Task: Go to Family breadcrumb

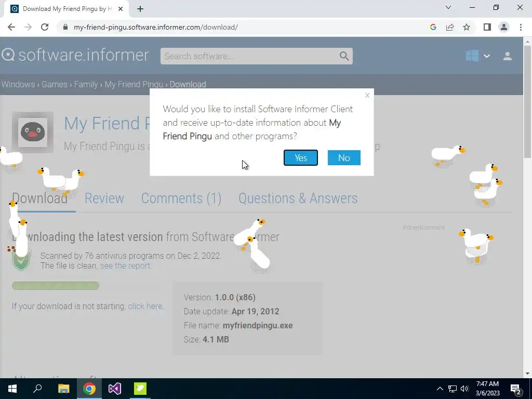Action: click(x=86, y=84)
